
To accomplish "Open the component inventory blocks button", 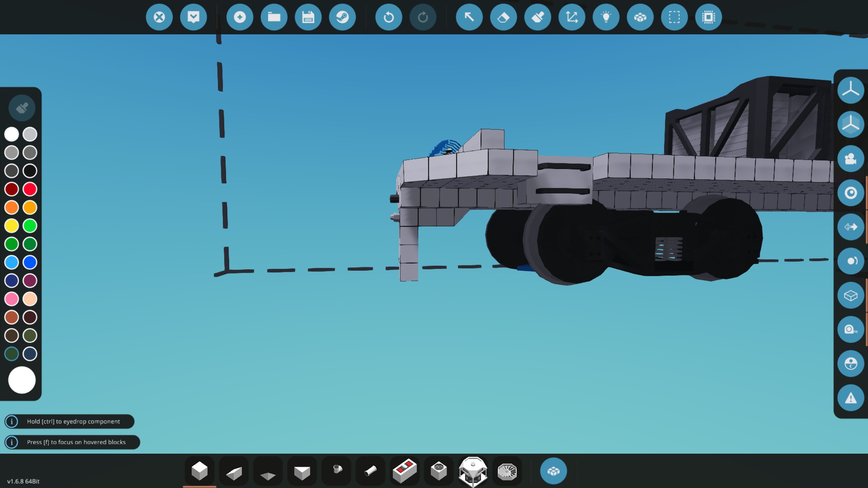I will tap(553, 471).
